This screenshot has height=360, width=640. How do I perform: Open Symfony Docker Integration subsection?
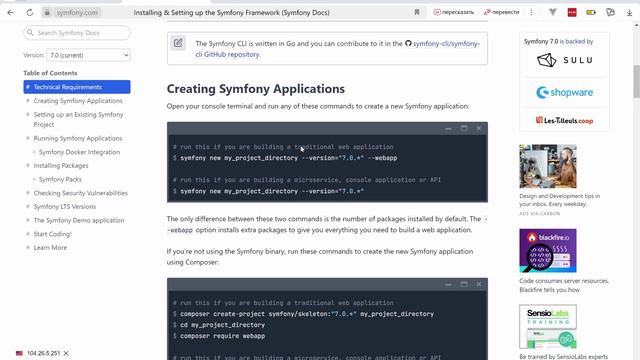click(x=80, y=152)
